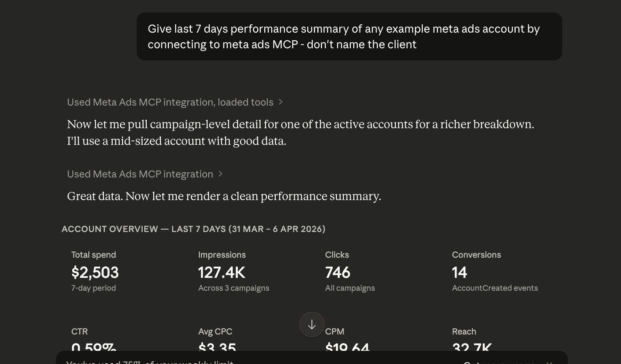Click the CPM metric label
This screenshot has width=621, height=364.
tap(334, 332)
